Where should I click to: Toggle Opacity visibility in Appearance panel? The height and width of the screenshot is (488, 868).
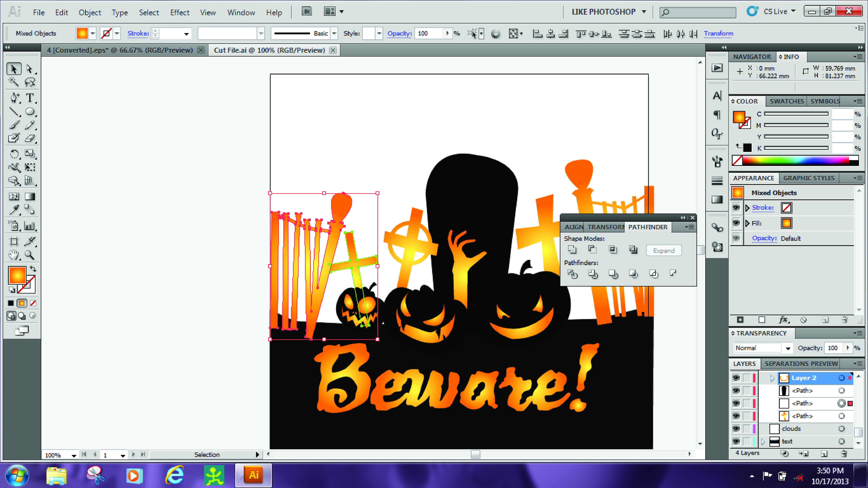tap(736, 238)
